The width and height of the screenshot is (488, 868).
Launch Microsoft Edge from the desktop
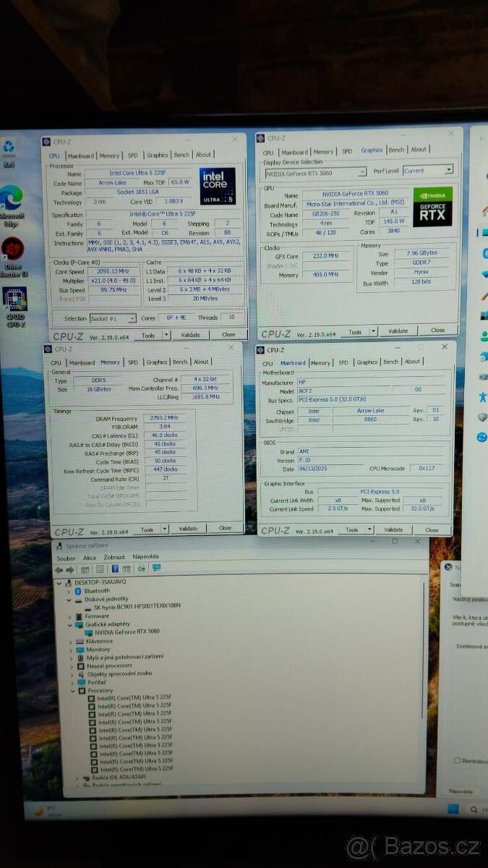point(11,198)
